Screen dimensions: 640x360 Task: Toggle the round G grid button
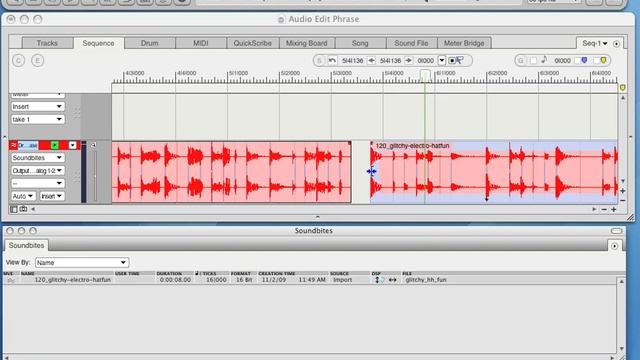point(520,60)
